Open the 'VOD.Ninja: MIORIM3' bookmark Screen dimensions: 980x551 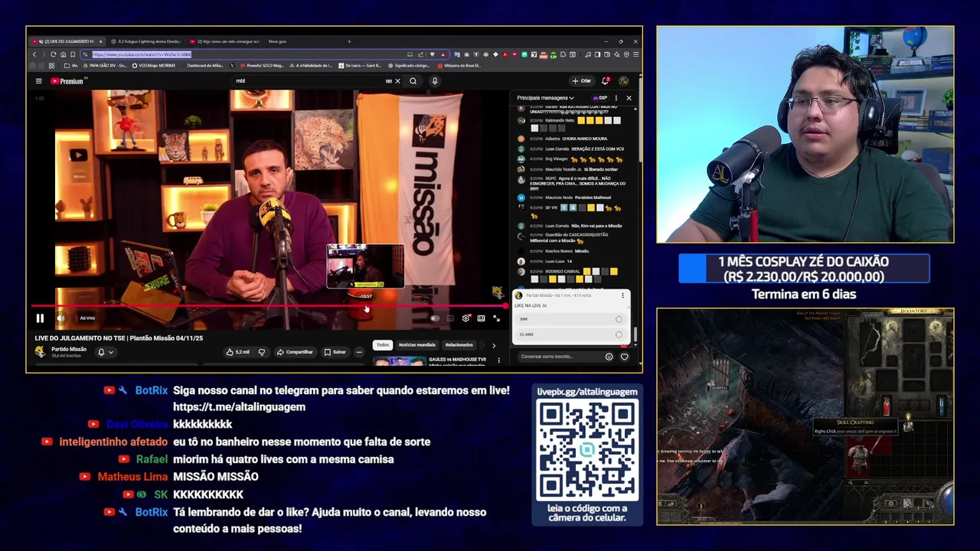155,66
